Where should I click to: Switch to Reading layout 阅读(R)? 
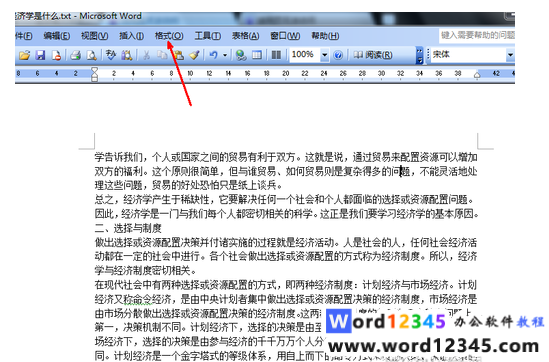[x=373, y=55]
